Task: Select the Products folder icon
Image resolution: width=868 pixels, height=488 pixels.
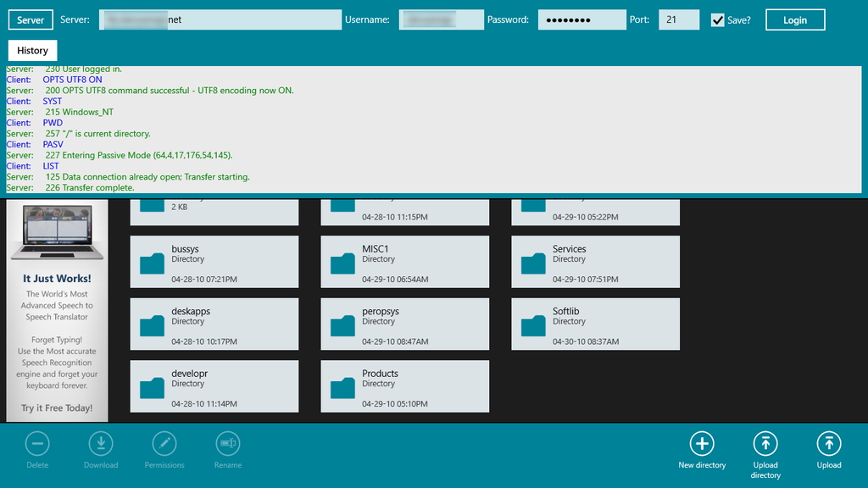Action: pos(342,388)
